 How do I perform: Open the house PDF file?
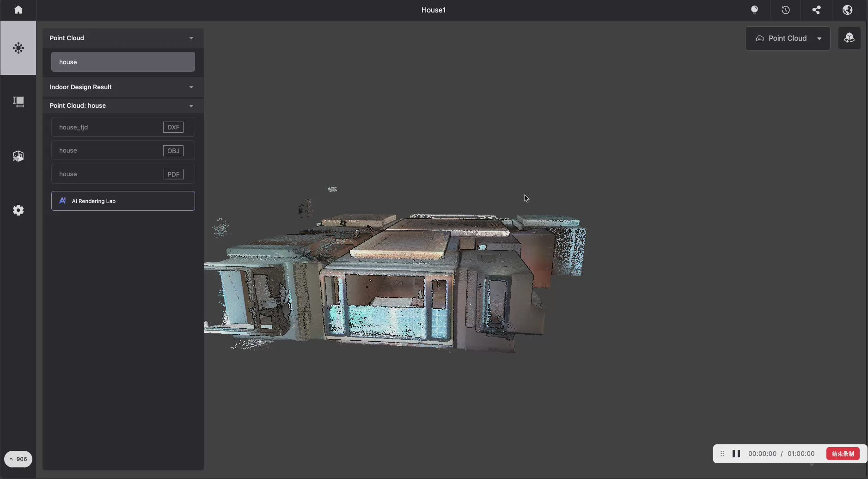click(123, 174)
